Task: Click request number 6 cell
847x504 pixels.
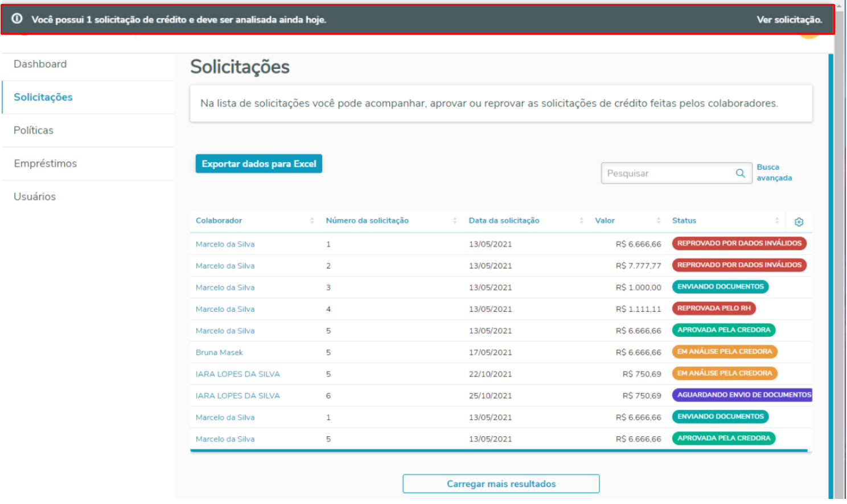Action: [x=328, y=396]
